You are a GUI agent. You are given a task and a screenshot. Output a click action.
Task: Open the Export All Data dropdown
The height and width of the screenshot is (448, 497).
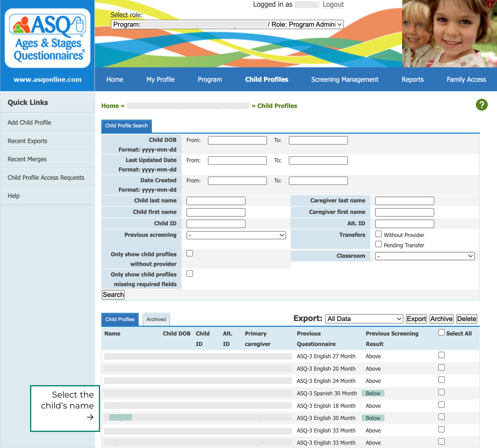click(364, 319)
